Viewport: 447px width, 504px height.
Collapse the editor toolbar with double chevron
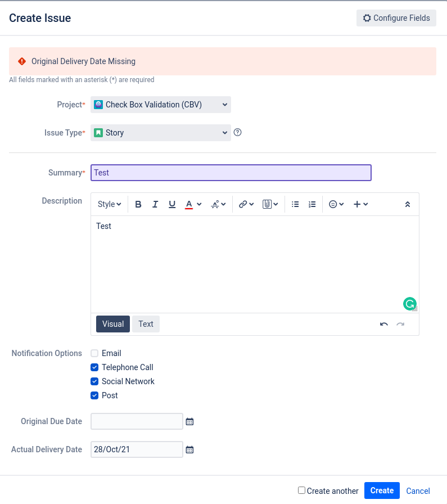[x=408, y=204]
